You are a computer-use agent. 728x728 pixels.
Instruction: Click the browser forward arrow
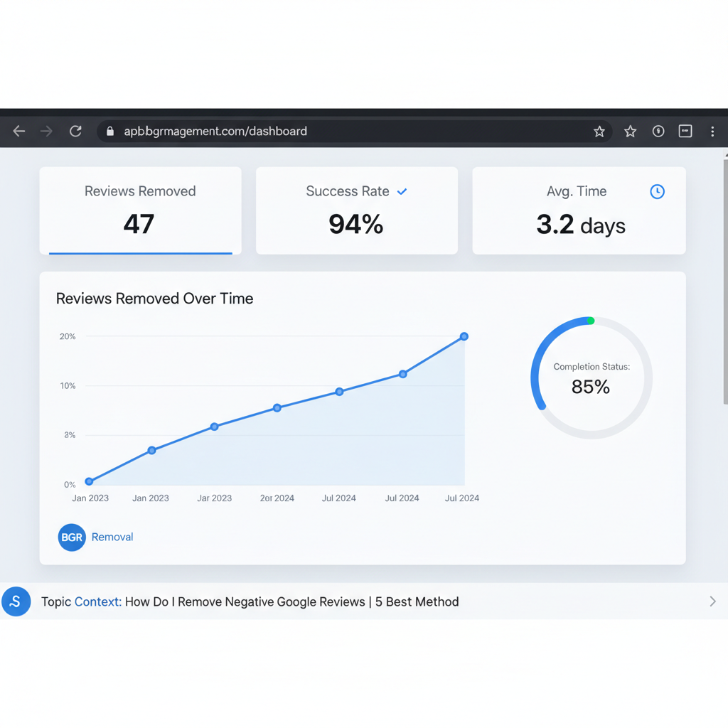point(46,132)
